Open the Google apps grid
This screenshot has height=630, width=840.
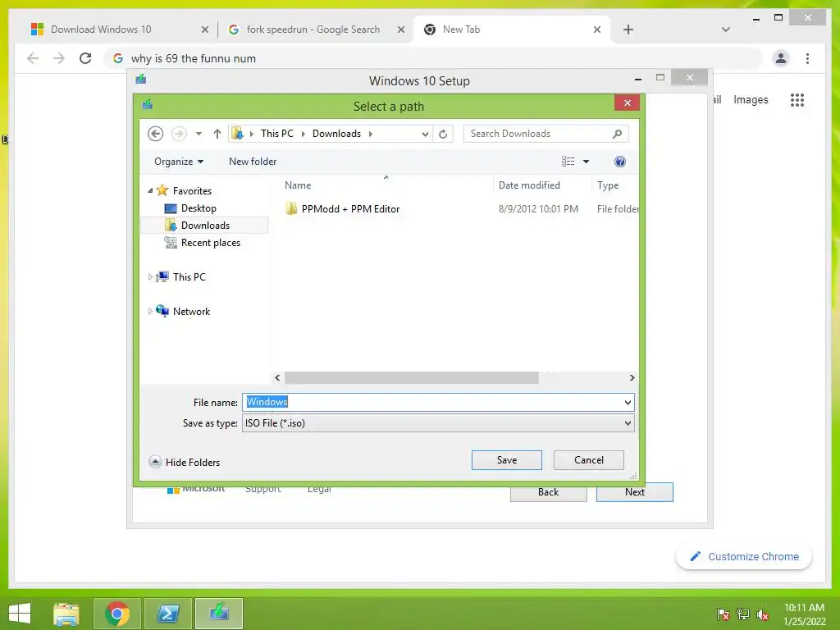coord(797,99)
